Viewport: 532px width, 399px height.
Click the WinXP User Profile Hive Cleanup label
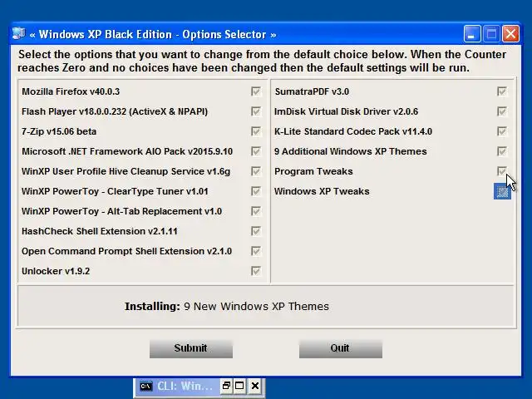pos(126,171)
